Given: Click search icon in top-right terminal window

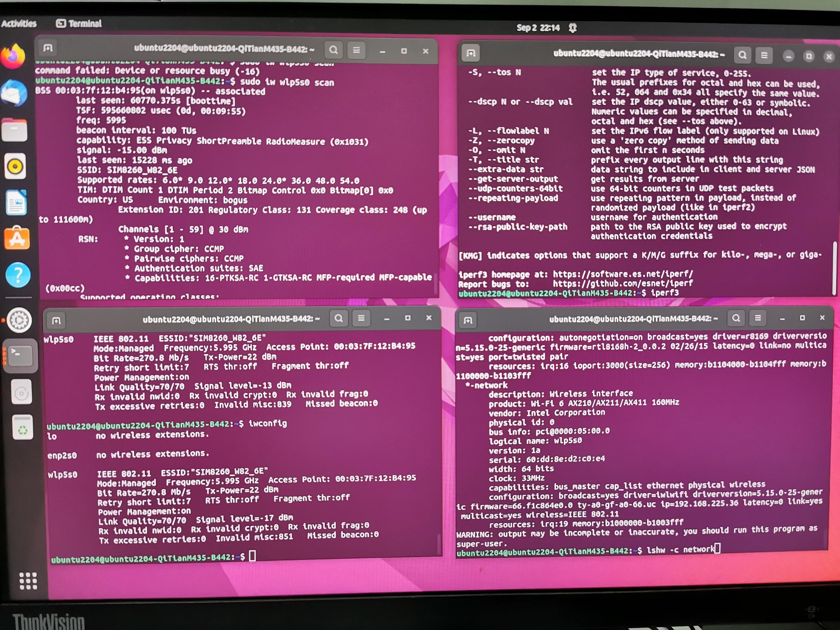Looking at the screenshot, I should [743, 55].
